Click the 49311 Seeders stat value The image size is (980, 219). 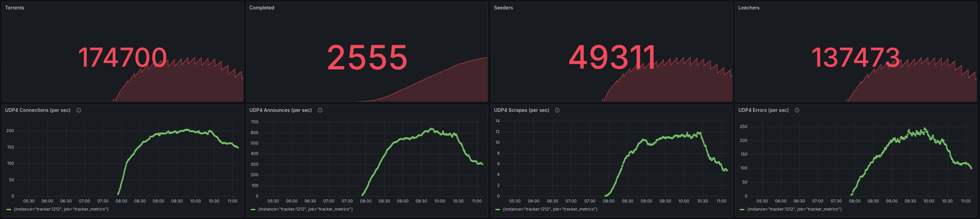612,58
